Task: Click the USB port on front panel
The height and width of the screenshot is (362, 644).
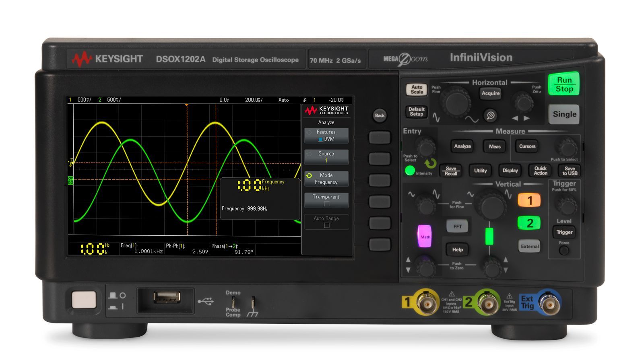Action: [167, 298]
